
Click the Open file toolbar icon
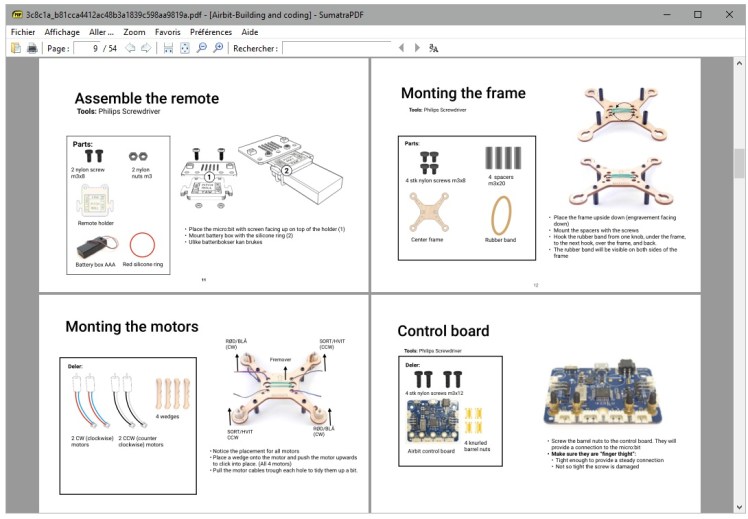pos(16,48)
